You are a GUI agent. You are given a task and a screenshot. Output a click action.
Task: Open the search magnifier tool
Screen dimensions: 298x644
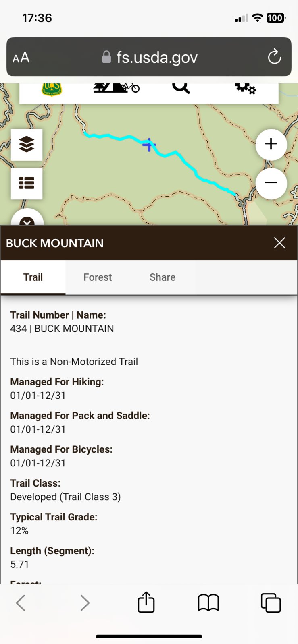pos(181,87)
